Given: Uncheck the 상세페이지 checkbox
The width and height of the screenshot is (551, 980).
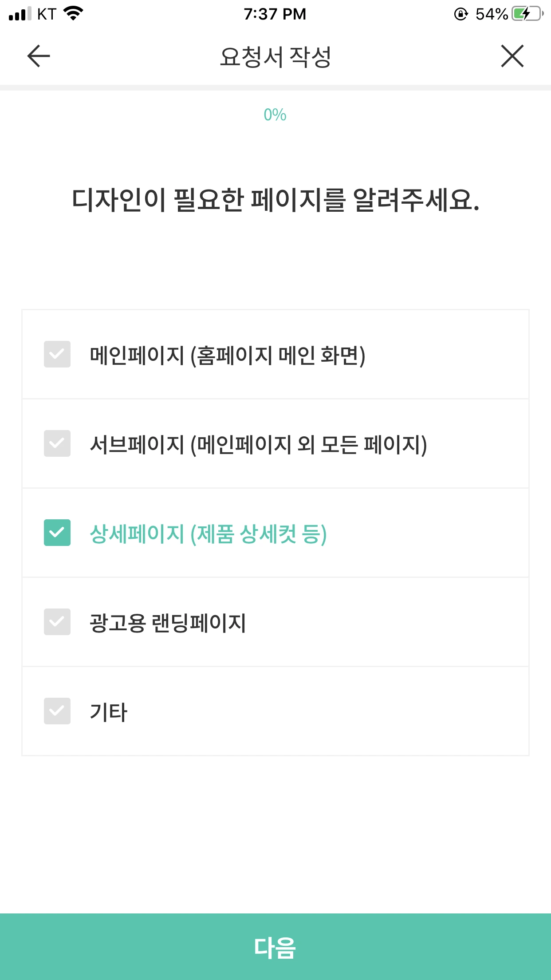Looking at the screenshot, I should click(57, 533).
